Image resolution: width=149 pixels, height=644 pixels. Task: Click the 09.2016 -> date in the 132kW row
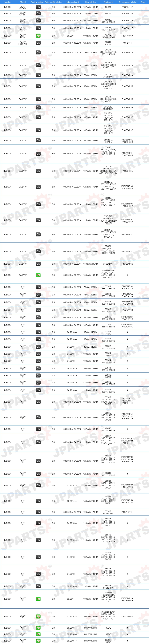(x=72, y=586)
